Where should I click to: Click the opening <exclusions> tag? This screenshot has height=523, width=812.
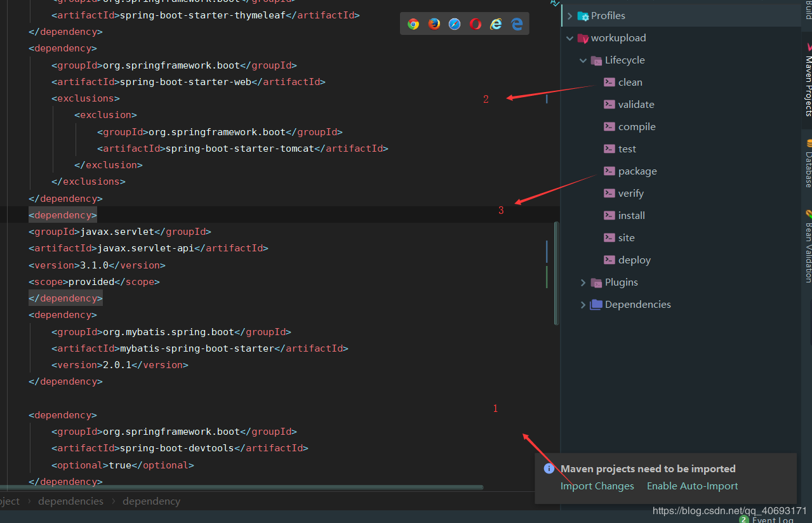86,98
